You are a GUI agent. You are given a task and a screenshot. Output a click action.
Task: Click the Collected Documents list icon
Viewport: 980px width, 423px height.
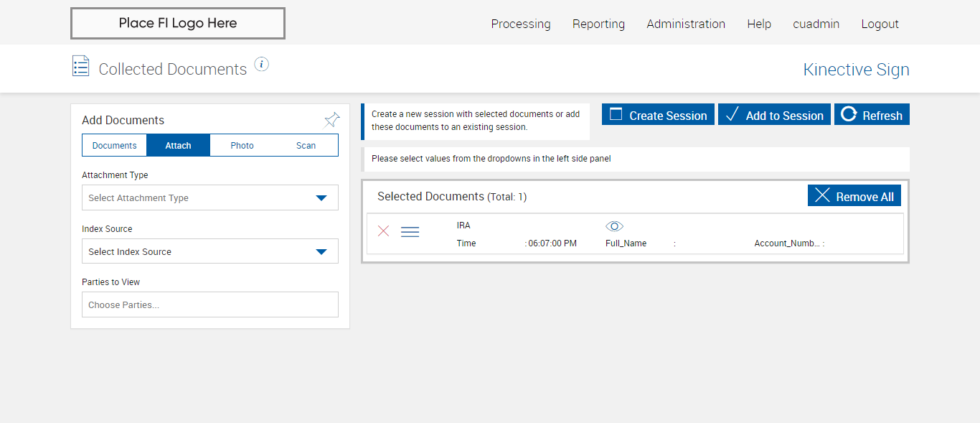tap(81, 66)
